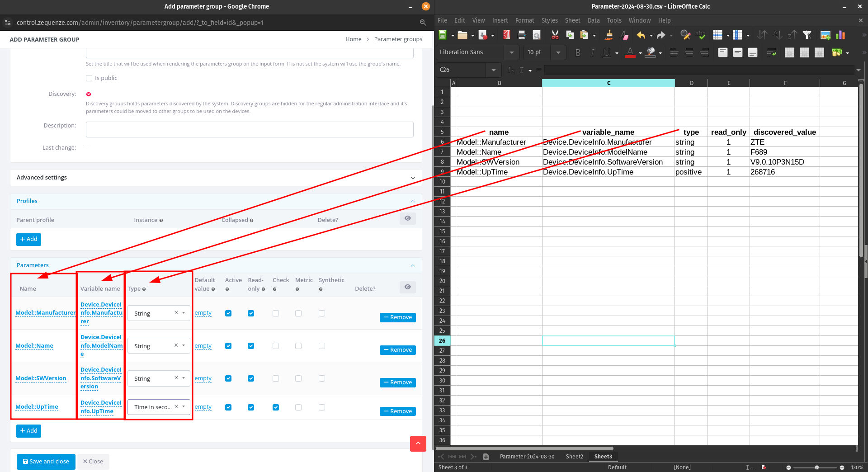The width and height of the screenshot is (868, 472).
Task: Click the Undo arrow icon
Action: [x=641, y=35]
